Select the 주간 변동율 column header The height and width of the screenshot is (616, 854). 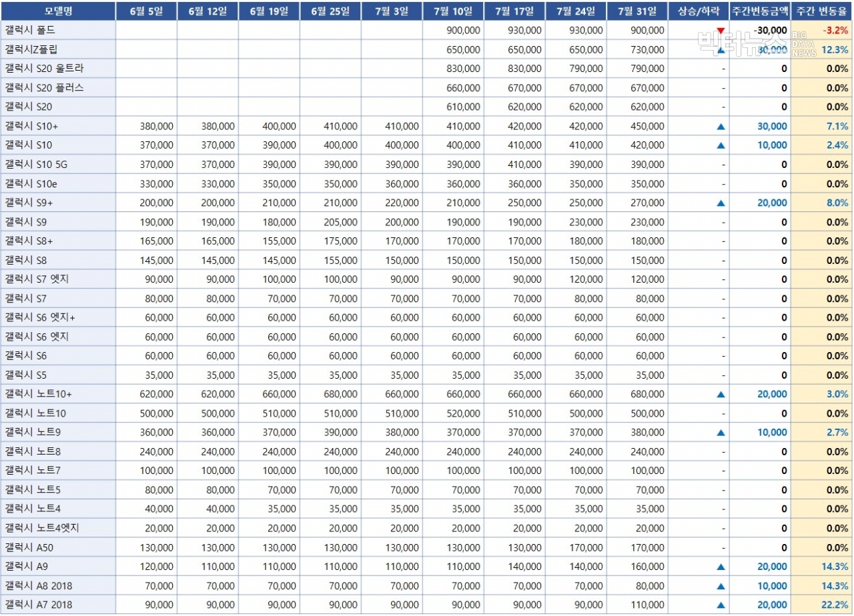[x=822, y=11]
